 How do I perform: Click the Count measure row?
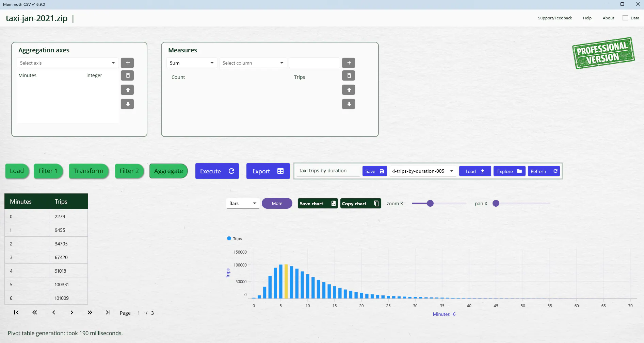click(253, 77)
